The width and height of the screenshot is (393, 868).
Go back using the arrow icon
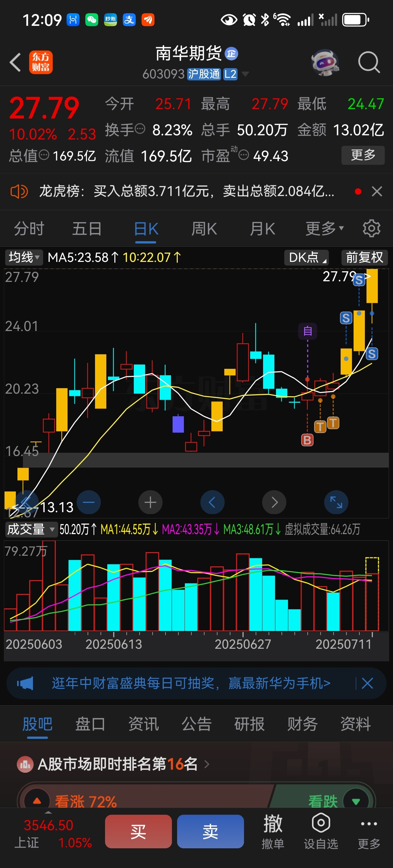[x=16, y=62]
